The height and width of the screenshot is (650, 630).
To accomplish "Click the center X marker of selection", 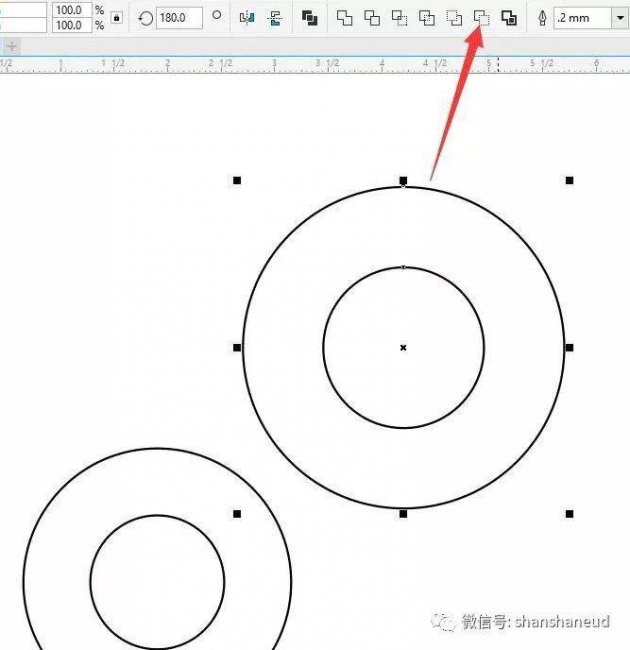I will click(403, 347).
